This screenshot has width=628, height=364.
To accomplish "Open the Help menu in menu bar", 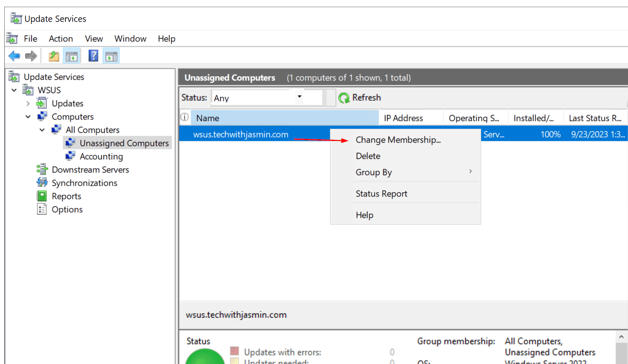I will [x=167, y=39].
